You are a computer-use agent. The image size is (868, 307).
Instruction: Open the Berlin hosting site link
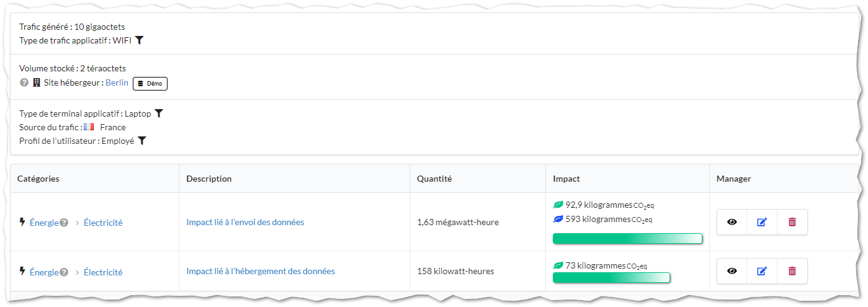[x=117, y=82]
